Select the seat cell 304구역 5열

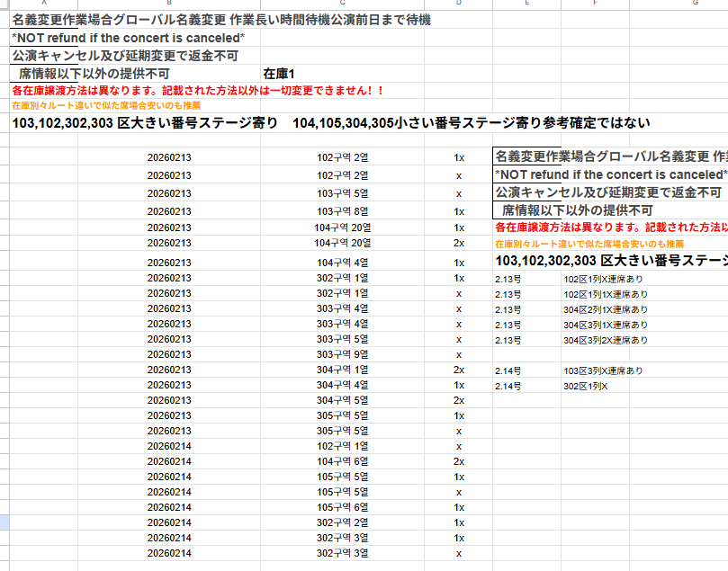click(343, 400)
